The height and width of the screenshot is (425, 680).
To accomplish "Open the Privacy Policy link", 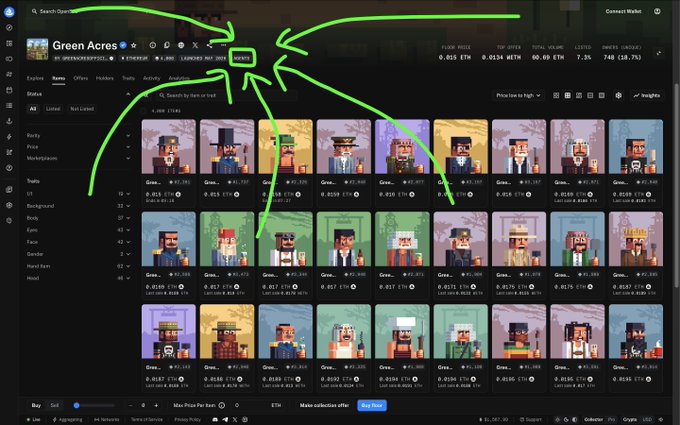I will coord(187,419).
